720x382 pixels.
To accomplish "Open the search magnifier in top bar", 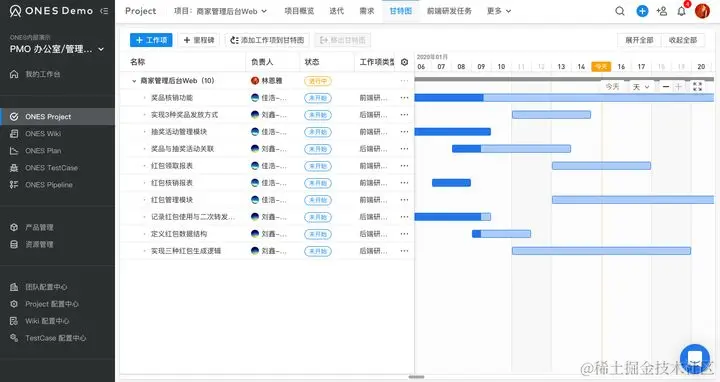I will click(619, 11).
